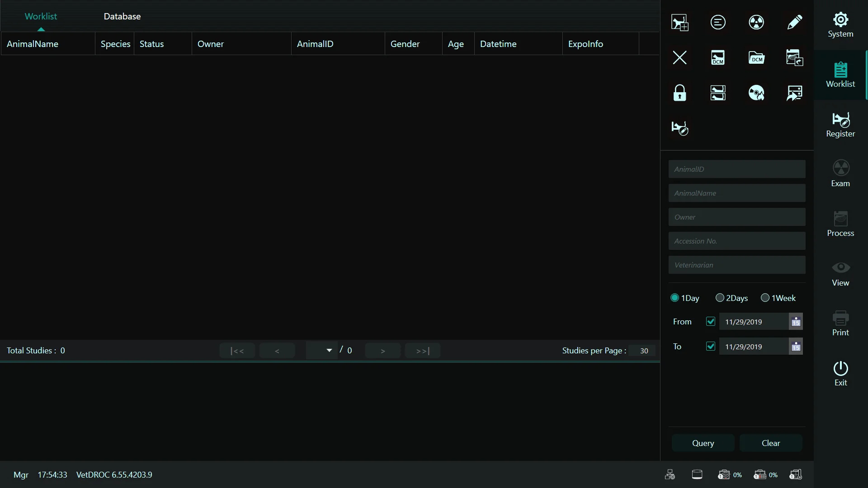Screen dimensions: 868x488
Task: Select the 2Days radio button
Action: (720, 298)
